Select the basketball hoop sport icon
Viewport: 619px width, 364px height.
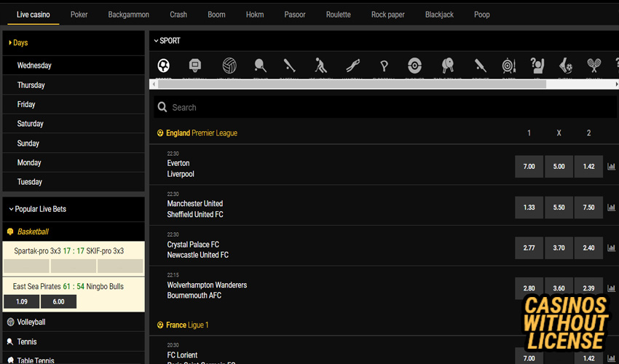(195, 66)
